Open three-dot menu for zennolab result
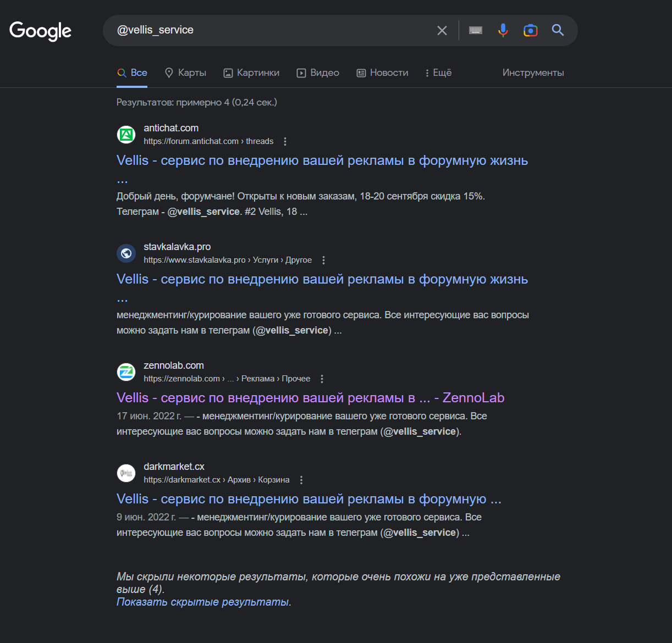 coord(322,379)
